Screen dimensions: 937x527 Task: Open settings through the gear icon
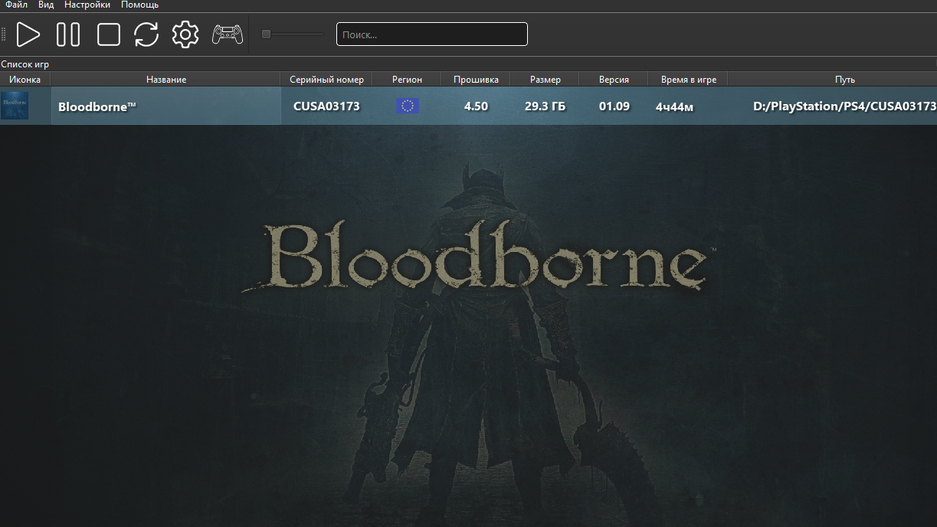pyautogui.click(x=185, y=34)
